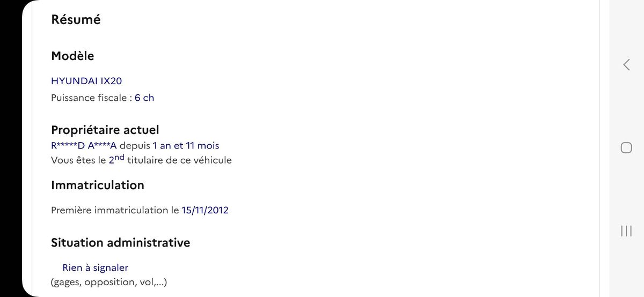Click the HYUNDAI IX20 model name
The width and height of the screenshot is (644, 297).
[86, 81]
